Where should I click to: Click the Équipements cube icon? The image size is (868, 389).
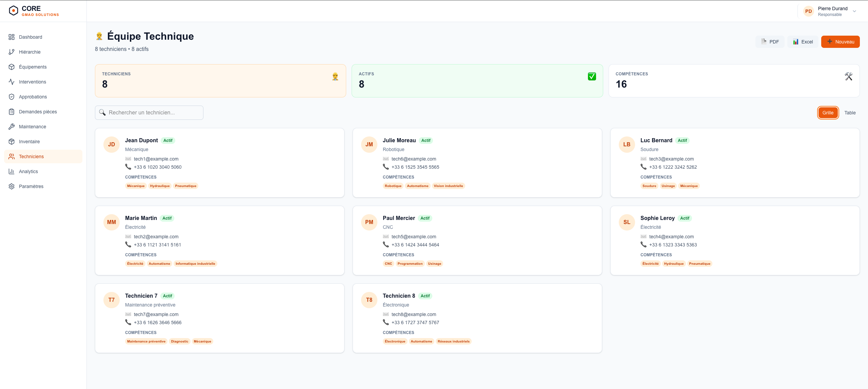[x=12, y=67]
